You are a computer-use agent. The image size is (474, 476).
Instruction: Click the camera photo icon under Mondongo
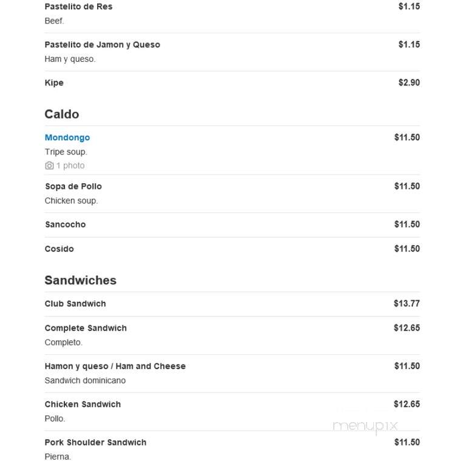click(x=49, y=166)
